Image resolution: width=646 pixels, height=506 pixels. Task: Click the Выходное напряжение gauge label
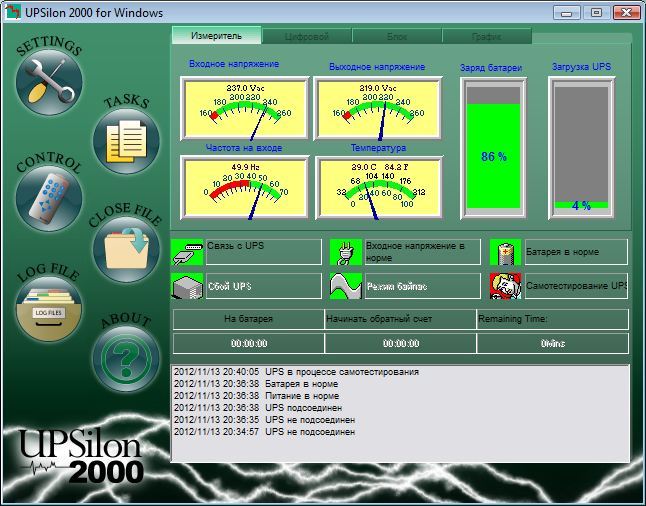pos(377,67)
